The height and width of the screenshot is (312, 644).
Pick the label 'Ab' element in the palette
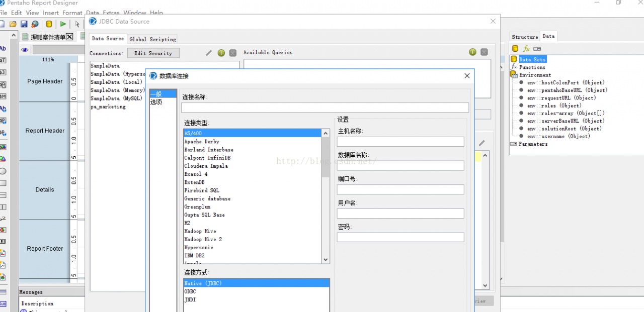3,48
